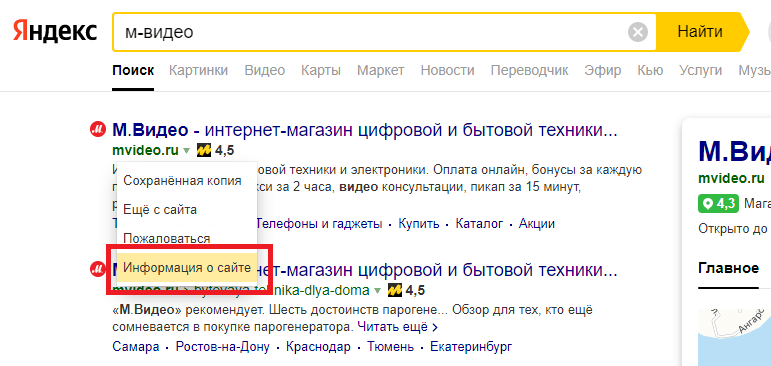Switch to the Видео tab
The image size is (771, 366).
click(265, 70)
